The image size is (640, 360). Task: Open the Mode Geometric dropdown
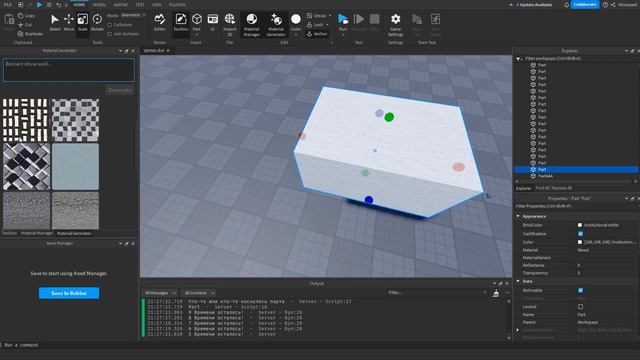pos(133,15)
